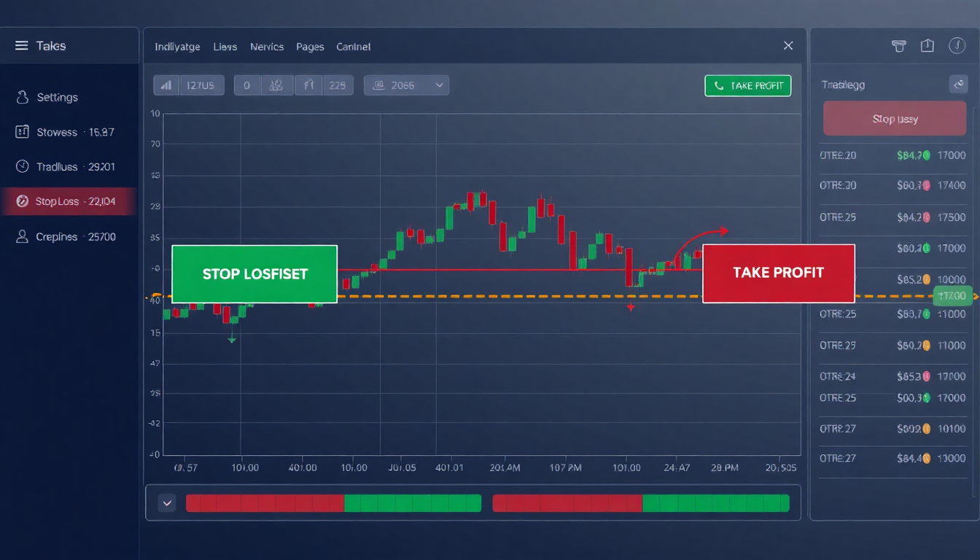Expand the 2066 dropdown chevron
The width and height of the screenshot is (980, 560).
click(x=439, y=85)
